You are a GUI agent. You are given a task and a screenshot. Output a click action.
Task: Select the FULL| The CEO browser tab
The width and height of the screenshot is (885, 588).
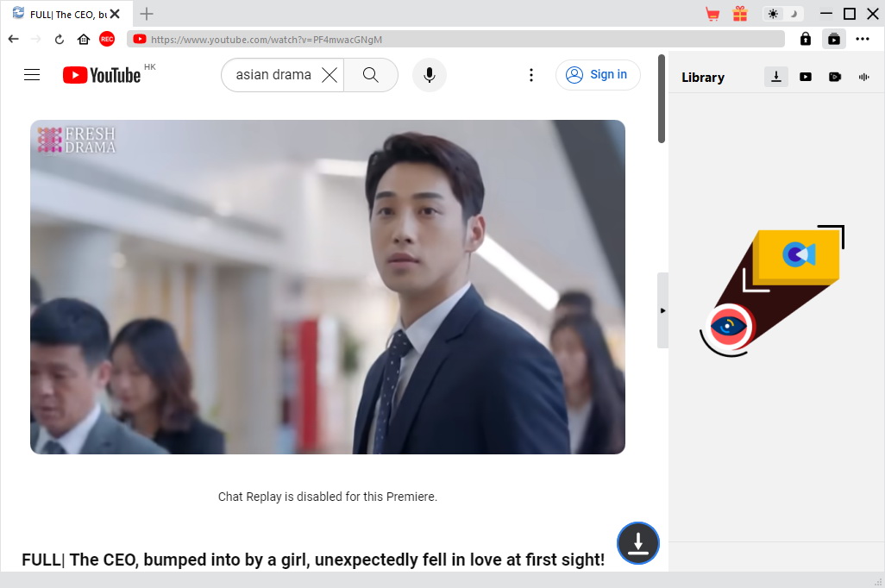pos(66,14)
